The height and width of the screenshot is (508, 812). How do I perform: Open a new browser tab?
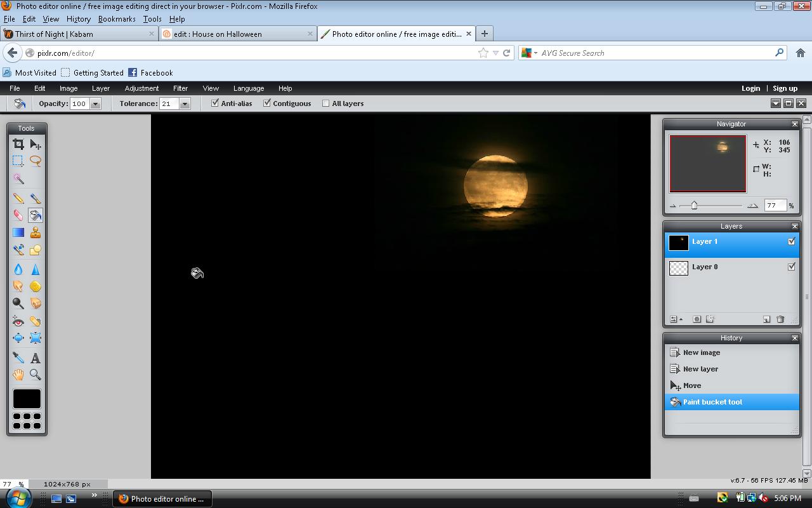[x=484, y=34]
